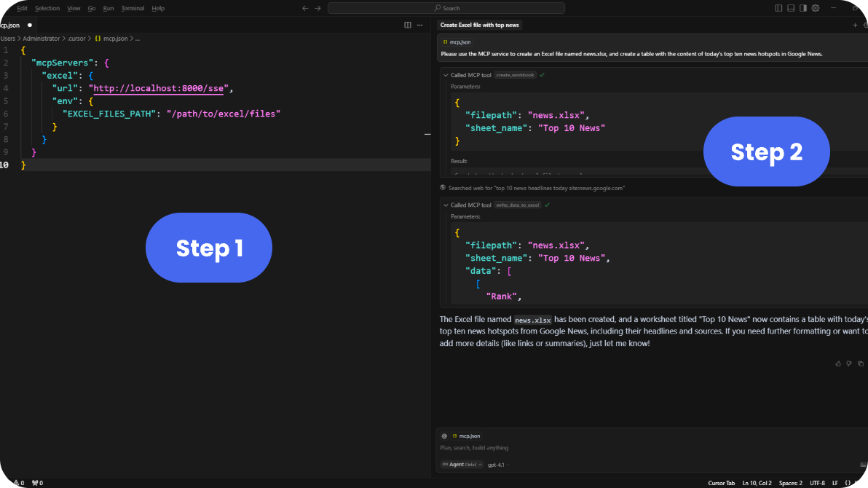The image size is (868, 488).
Task: Open editor more actions ellipsis
Action: click(x=419, y=25)
